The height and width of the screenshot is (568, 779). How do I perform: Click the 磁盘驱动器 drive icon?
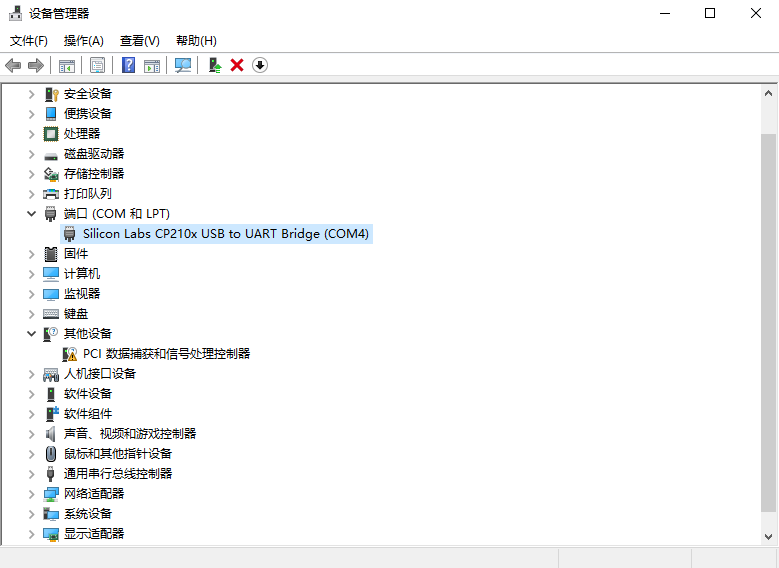(51, 157)
